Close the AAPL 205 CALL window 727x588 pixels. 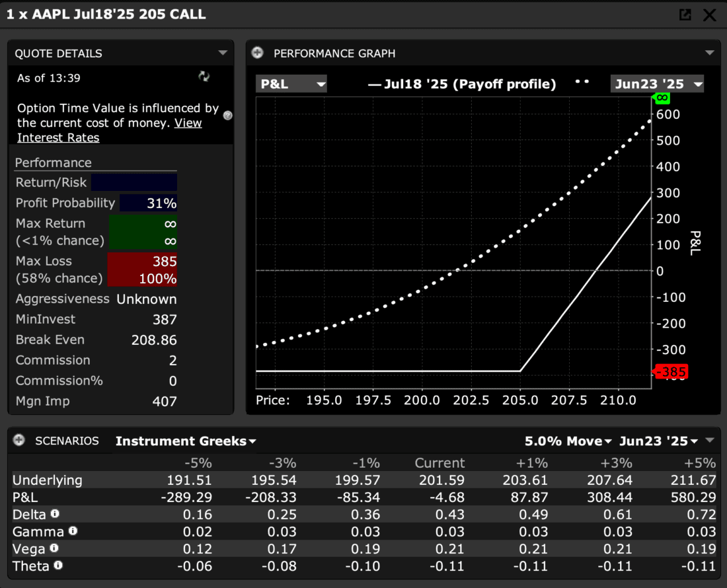[709, 15]
